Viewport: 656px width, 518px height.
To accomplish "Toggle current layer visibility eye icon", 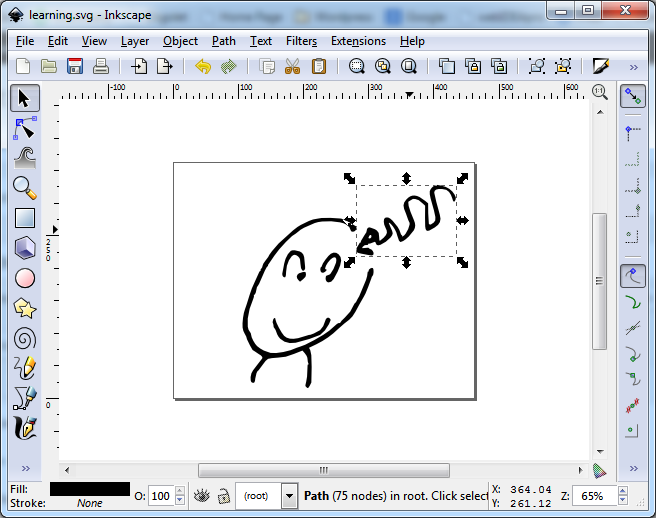I will point(201,495).
